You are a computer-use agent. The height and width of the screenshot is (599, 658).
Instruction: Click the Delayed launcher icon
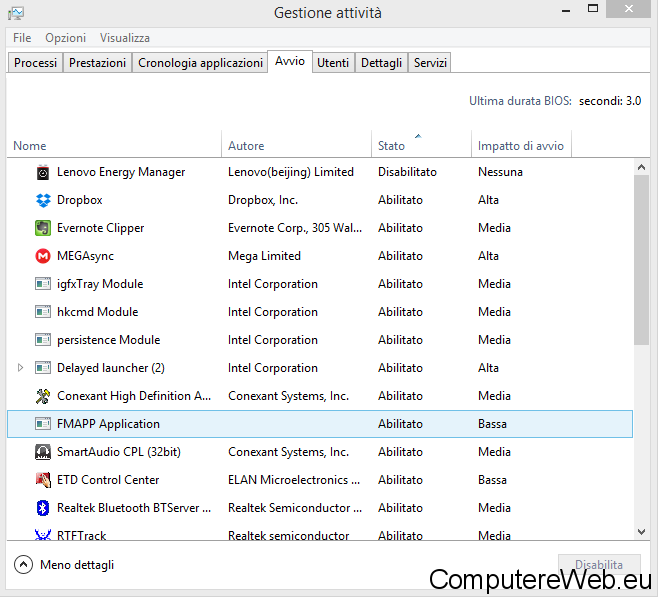click(43, 368)
